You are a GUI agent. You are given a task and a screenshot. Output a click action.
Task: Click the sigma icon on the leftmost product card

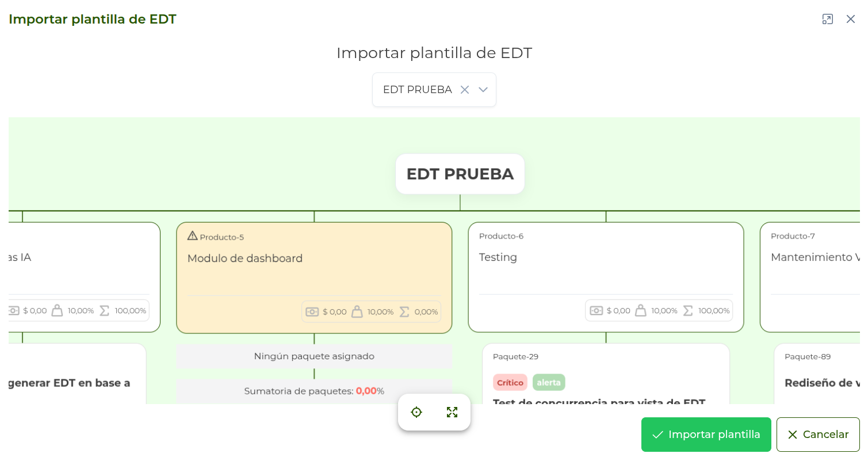104,310
